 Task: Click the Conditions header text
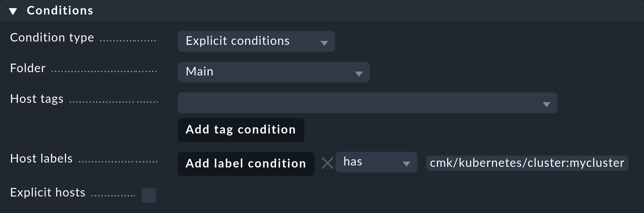point(60,10)
